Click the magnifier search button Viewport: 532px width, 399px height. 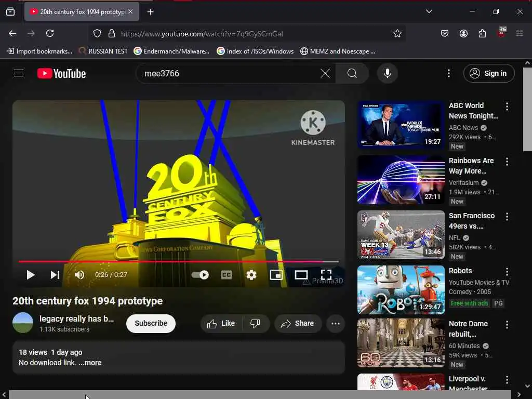[x=352, y=73]
